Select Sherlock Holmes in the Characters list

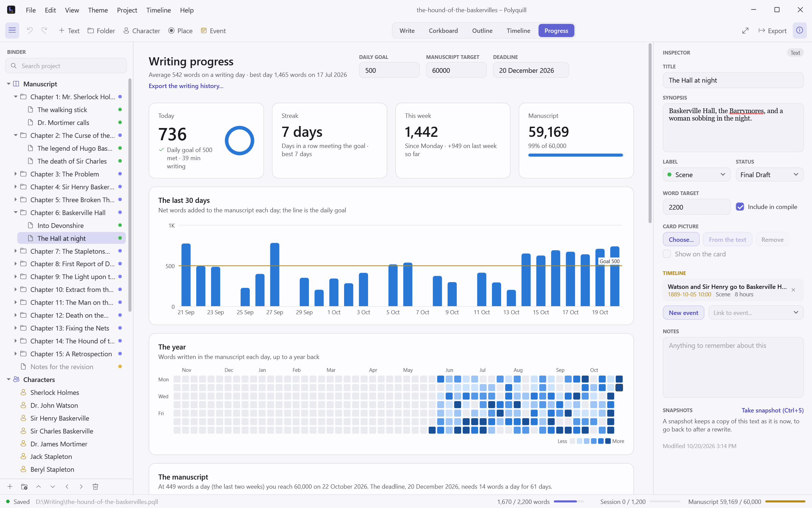pyautogui.click(x=54, y=392)
